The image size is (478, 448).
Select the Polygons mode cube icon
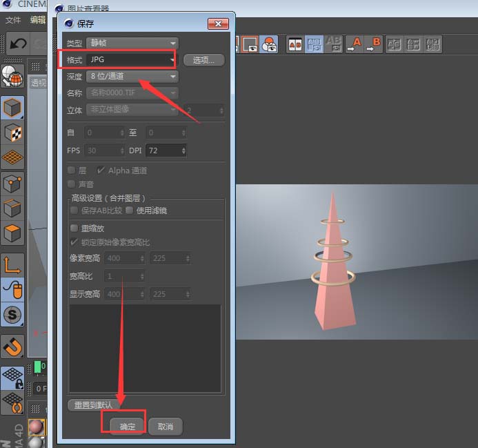click(12, 233)
